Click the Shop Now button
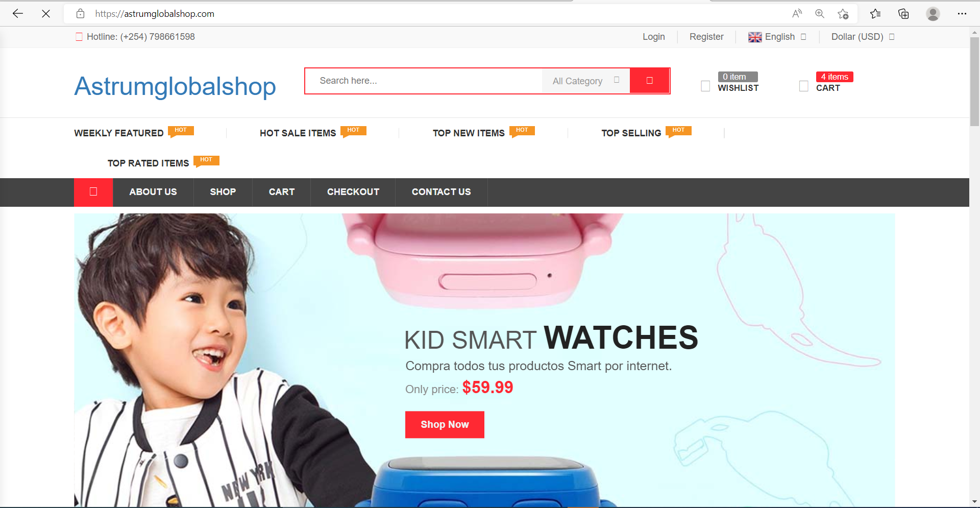This screenshot has width=980, height=508. (x=445, y=424)
